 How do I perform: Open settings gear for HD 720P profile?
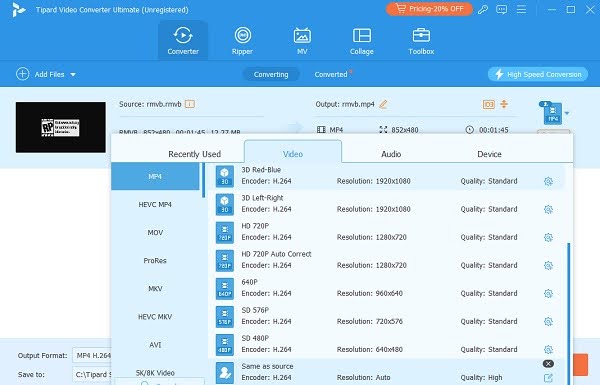click(548, 237)
